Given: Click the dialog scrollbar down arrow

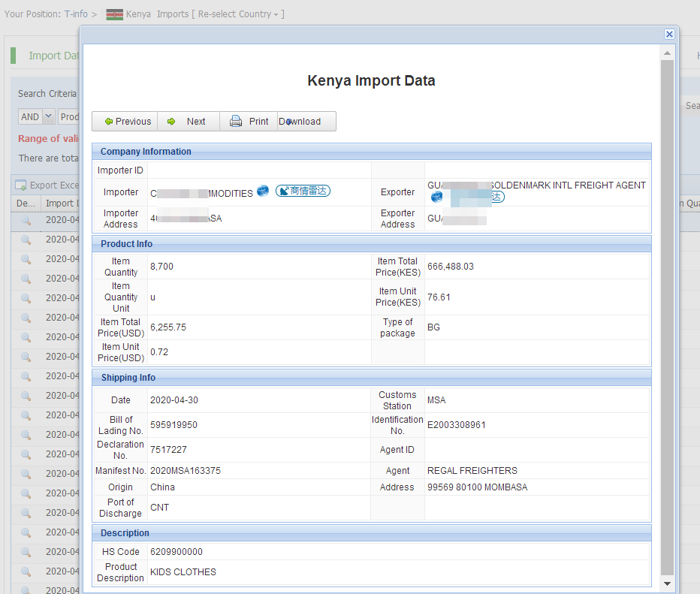Looking at the screenshot, I should [x=667, y=583].
